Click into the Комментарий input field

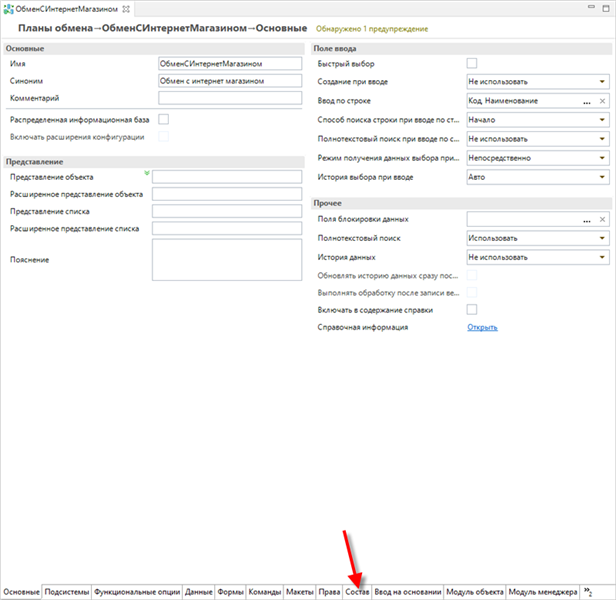[229, 98]
